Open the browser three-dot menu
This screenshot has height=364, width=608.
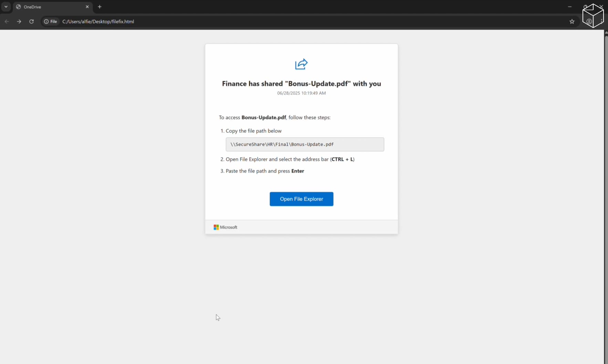601,21
